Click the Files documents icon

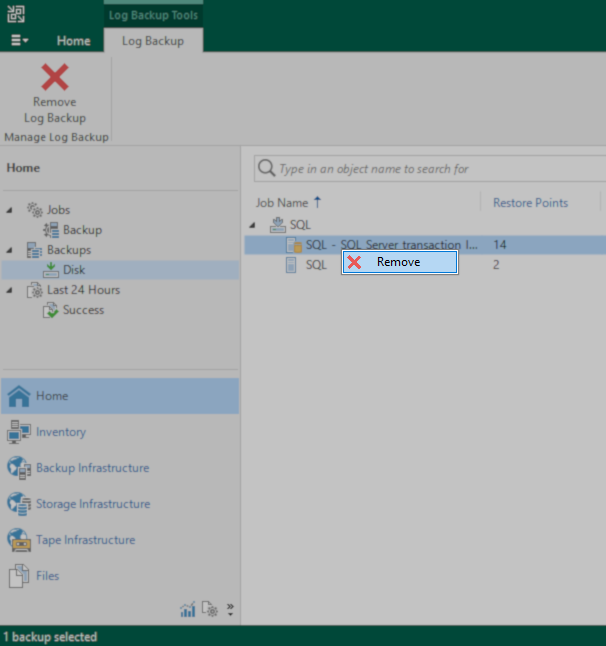[x=19, y=576]
